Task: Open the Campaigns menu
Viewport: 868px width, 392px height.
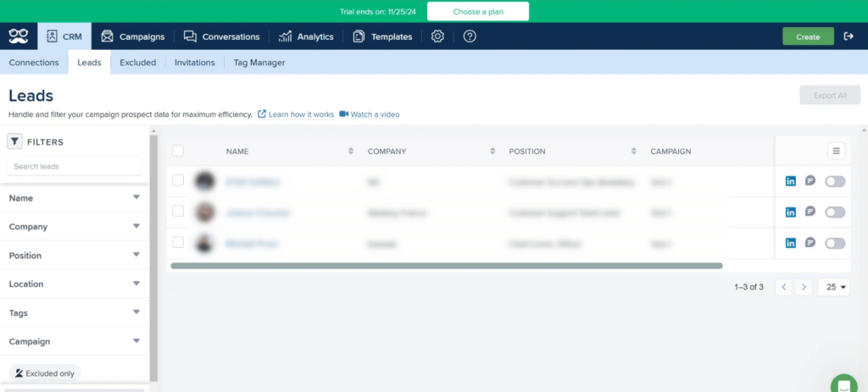Action: pos(132,36)
